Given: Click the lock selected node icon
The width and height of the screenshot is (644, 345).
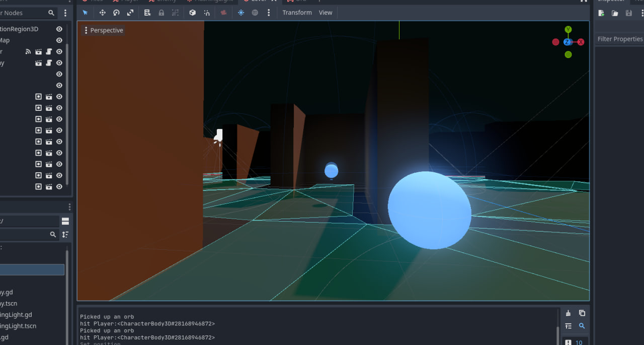Looking at the screenshot, I should (161, 13).
